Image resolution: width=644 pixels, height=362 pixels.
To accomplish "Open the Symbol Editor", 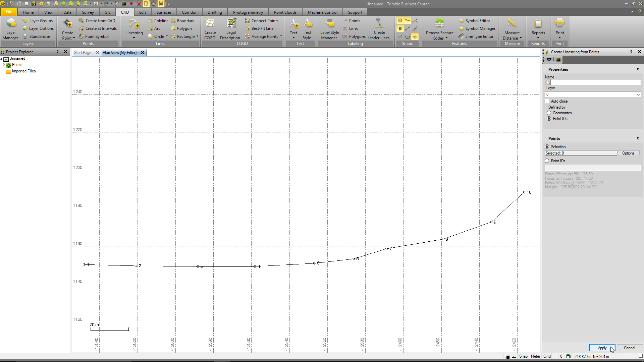I will click(477, 21).
